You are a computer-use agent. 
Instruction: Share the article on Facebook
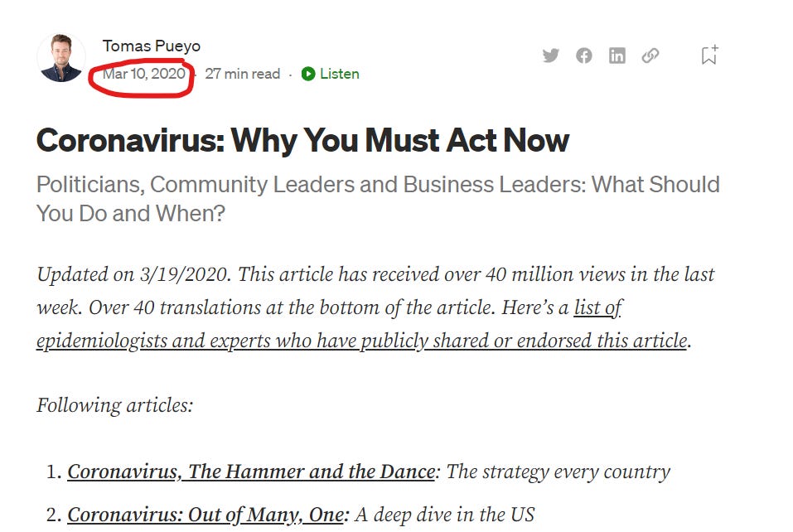coord(584,56)
